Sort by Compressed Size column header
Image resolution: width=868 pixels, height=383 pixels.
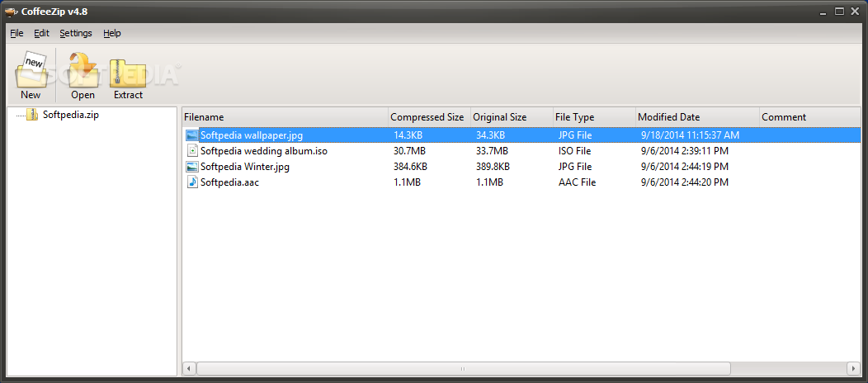(429, 117)
